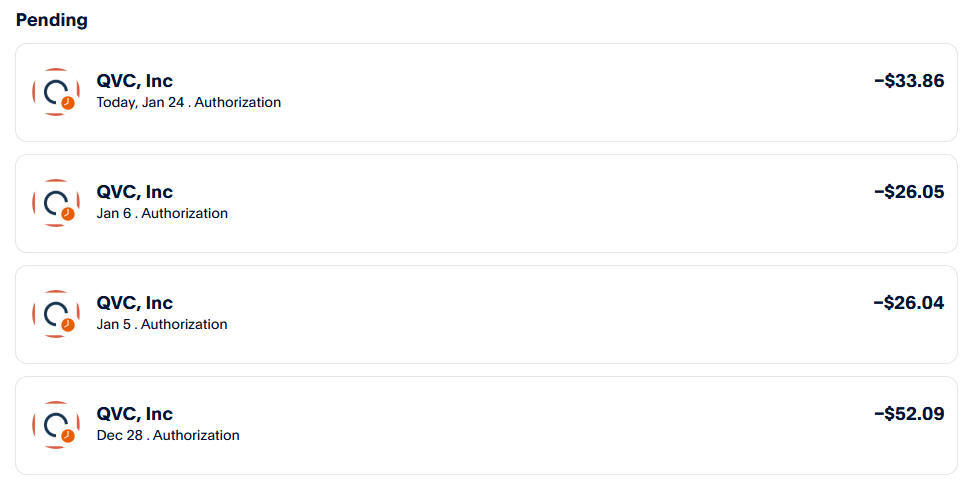The width and height of the screenshot is (963, 481).
Task: Open the QVC, Inc transaction dated Jan 5
Action: (135, 303)
